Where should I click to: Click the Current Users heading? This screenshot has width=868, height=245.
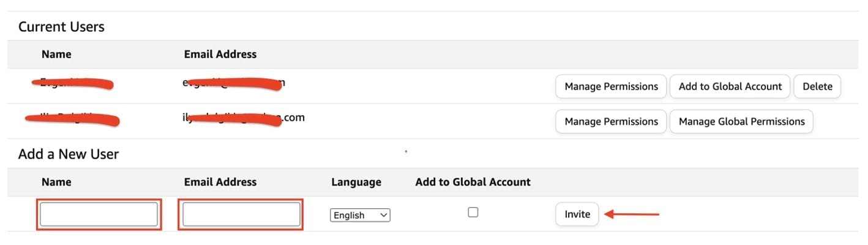pos(61,27)
